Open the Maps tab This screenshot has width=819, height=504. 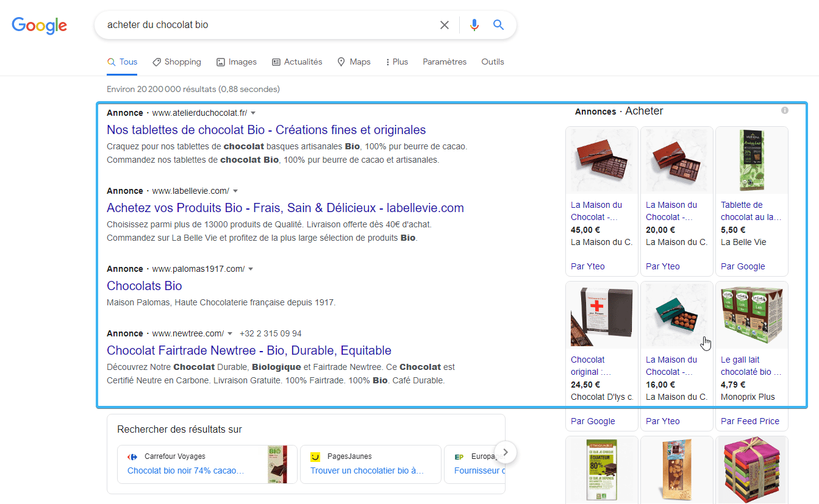click(x=354, y=62)
